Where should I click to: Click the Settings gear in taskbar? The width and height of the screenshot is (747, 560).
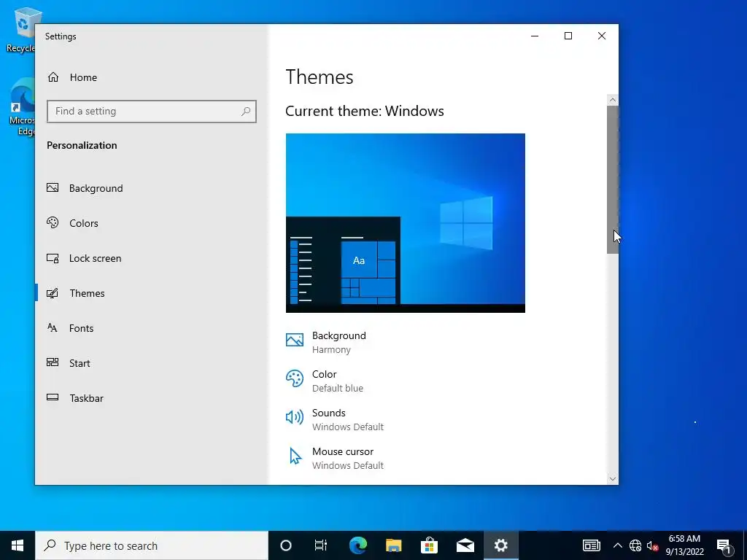[500, 545]
